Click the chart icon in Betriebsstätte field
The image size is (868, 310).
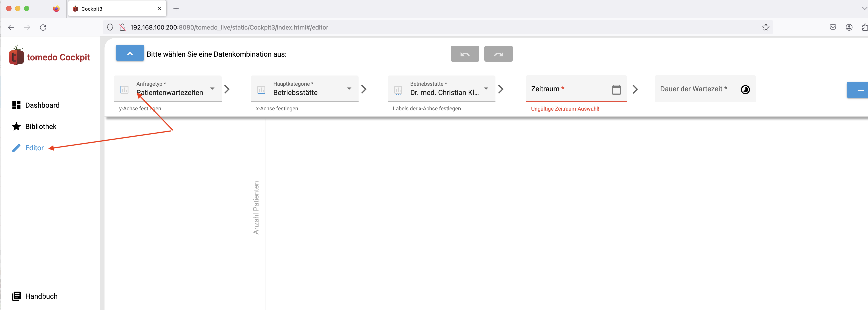pos(398,90)
